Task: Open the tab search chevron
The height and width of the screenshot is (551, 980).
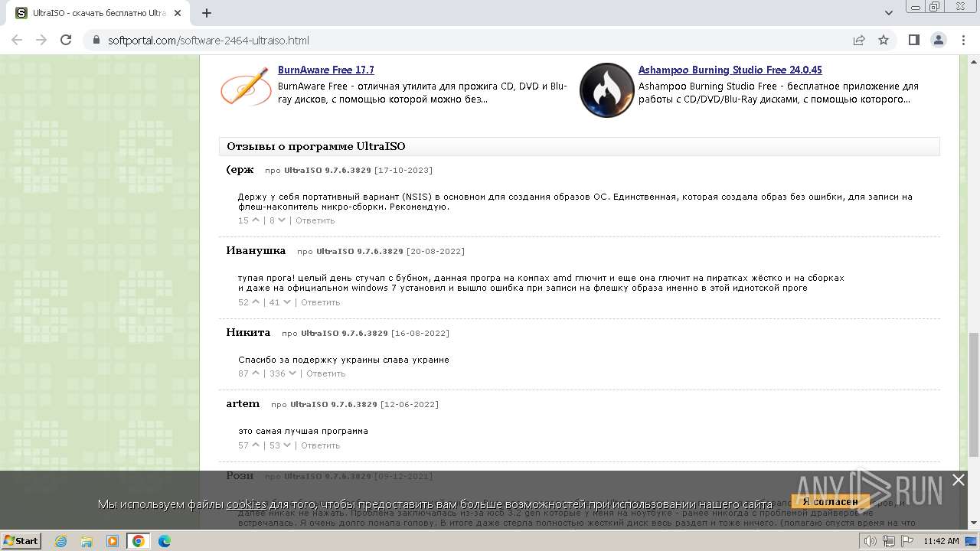Action: click(x=889, y=13)
